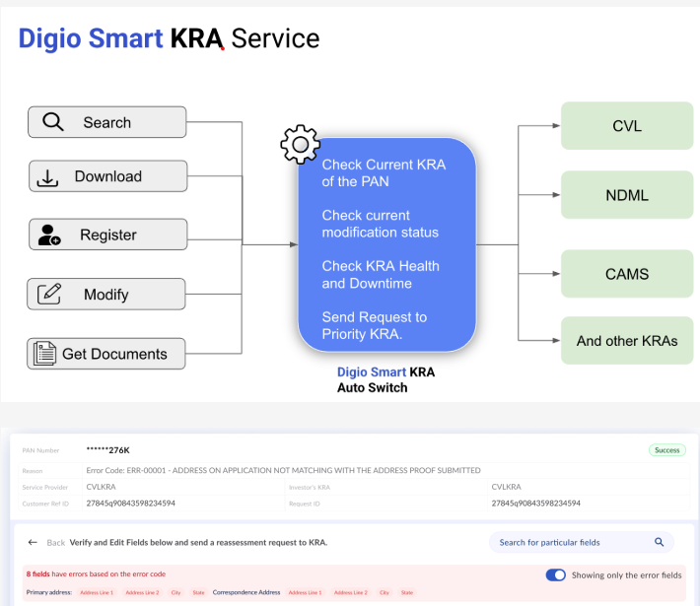Click the Get Documents pages icon
Screen dimensions: 700x606
(x=44, y=353)
